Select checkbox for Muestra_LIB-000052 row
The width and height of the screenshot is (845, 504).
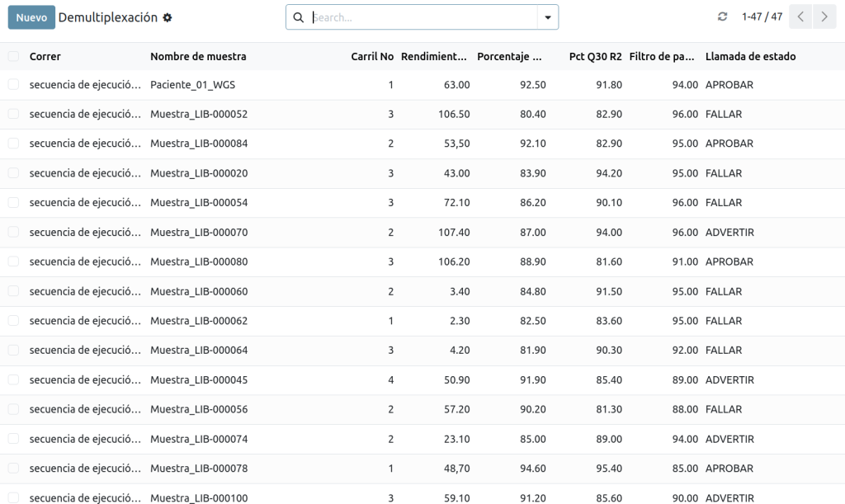(13, 114)
